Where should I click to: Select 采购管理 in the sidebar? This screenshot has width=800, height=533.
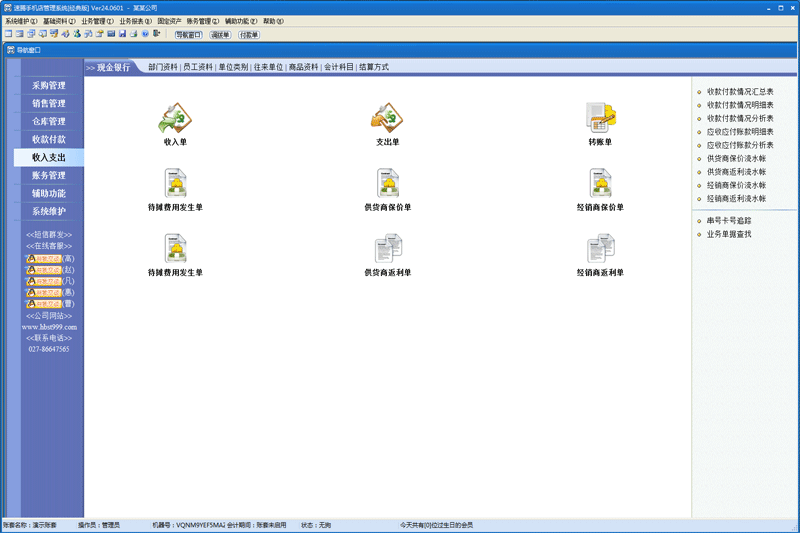pyautogui.click(x=49, y=86)
